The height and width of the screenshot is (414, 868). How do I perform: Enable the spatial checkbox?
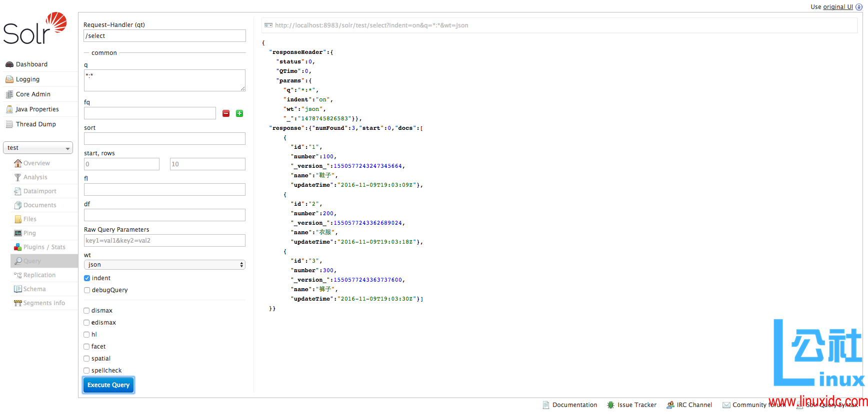click(86, 359)
